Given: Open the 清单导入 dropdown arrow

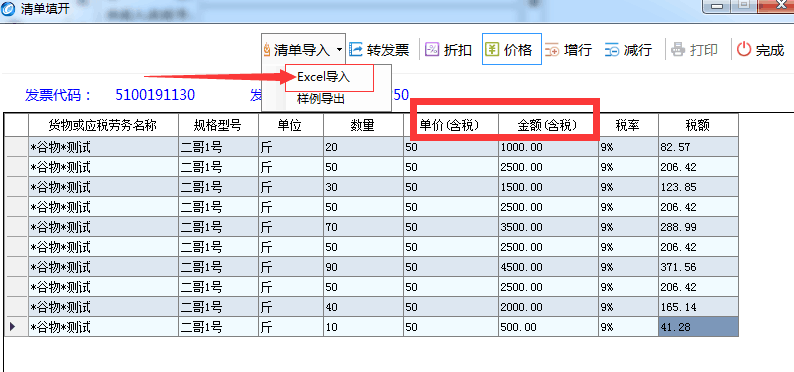Looking at the screenshot, I should (x=339, y=50).
